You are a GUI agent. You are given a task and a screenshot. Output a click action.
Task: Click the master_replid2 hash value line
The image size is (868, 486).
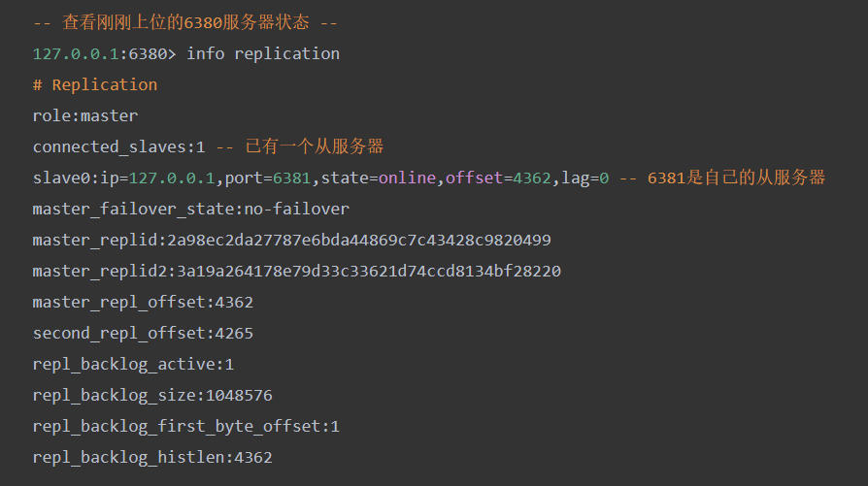(297, 271)
